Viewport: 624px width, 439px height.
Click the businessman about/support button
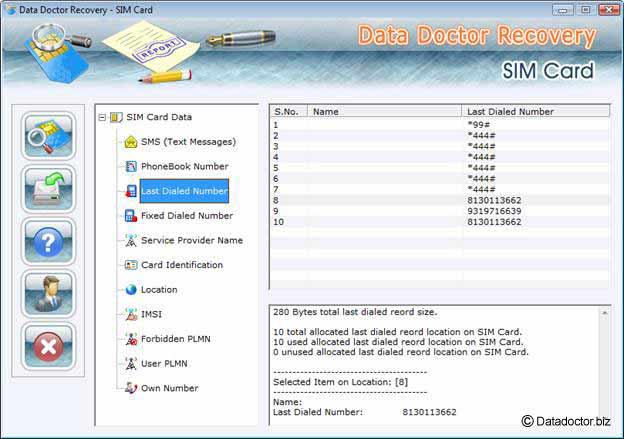[48, 294]
